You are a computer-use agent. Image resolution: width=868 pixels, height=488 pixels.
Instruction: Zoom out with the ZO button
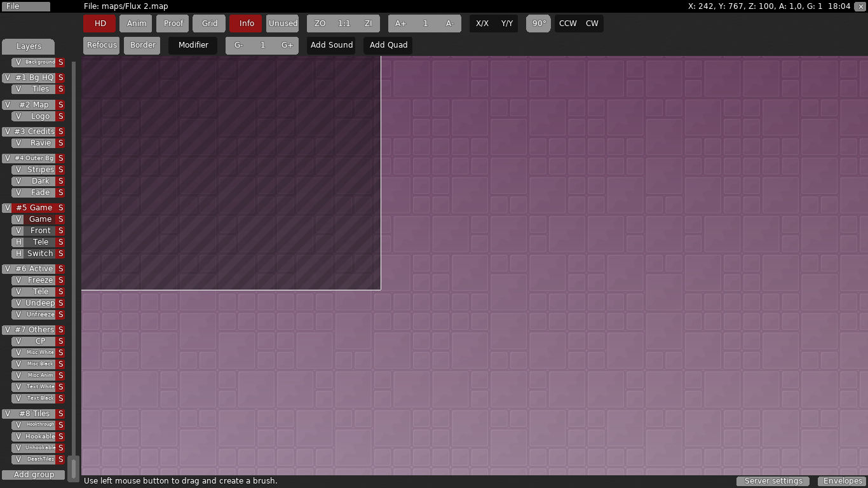pos(320,24)
